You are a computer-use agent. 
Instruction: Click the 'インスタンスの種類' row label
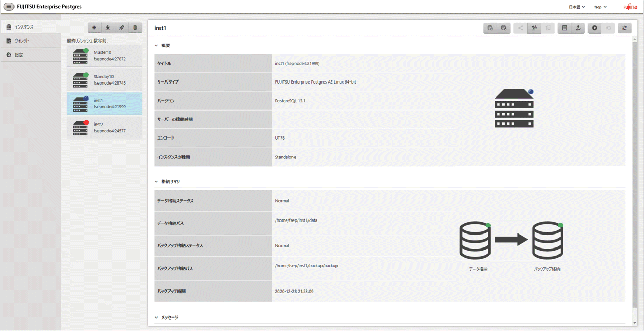174,157
